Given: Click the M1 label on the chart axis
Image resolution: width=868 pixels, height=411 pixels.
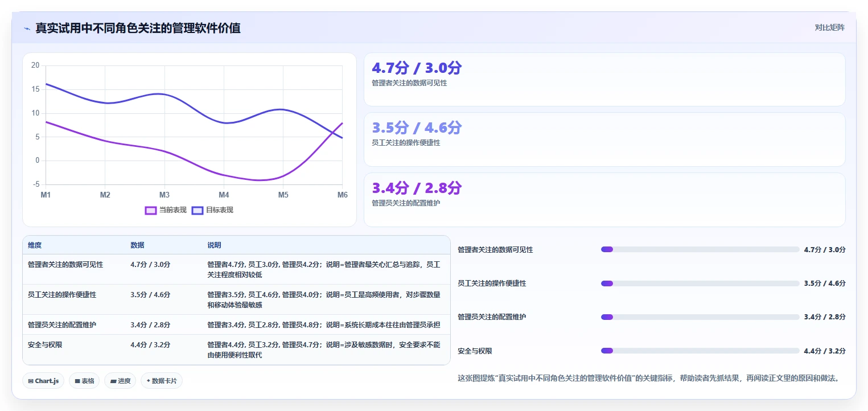Looking at the screenshot, I should (46, 195).
